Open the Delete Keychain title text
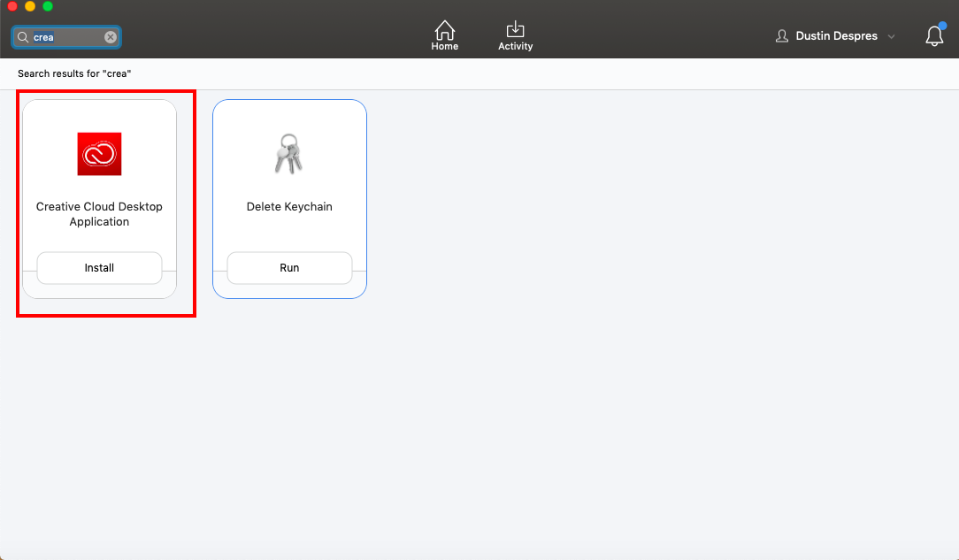Viewport: 959px width, 560px height. pos(289,207)
